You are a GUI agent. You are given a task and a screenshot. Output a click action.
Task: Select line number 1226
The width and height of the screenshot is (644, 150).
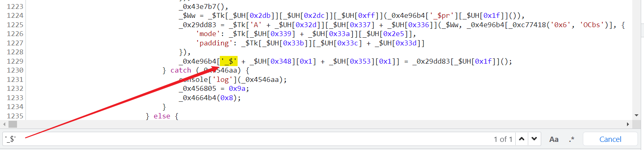pos(15,34)
